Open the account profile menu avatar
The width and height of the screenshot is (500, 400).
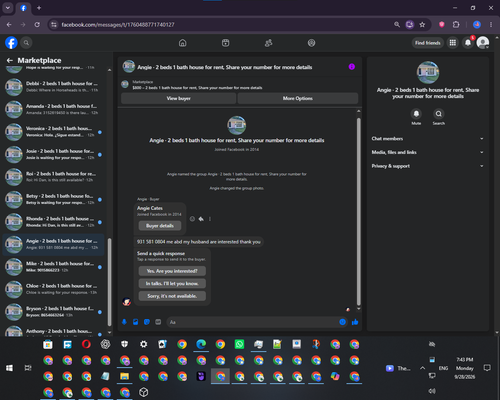point(483,43)
